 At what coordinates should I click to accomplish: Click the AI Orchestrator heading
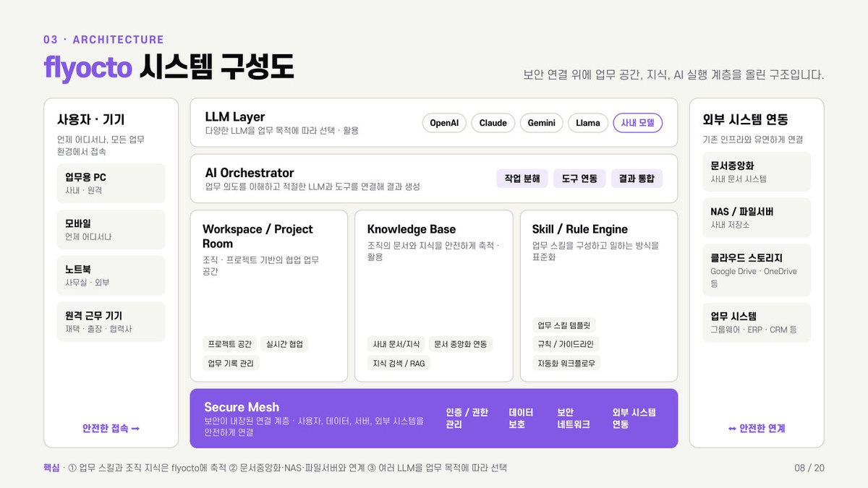[250, 173]
